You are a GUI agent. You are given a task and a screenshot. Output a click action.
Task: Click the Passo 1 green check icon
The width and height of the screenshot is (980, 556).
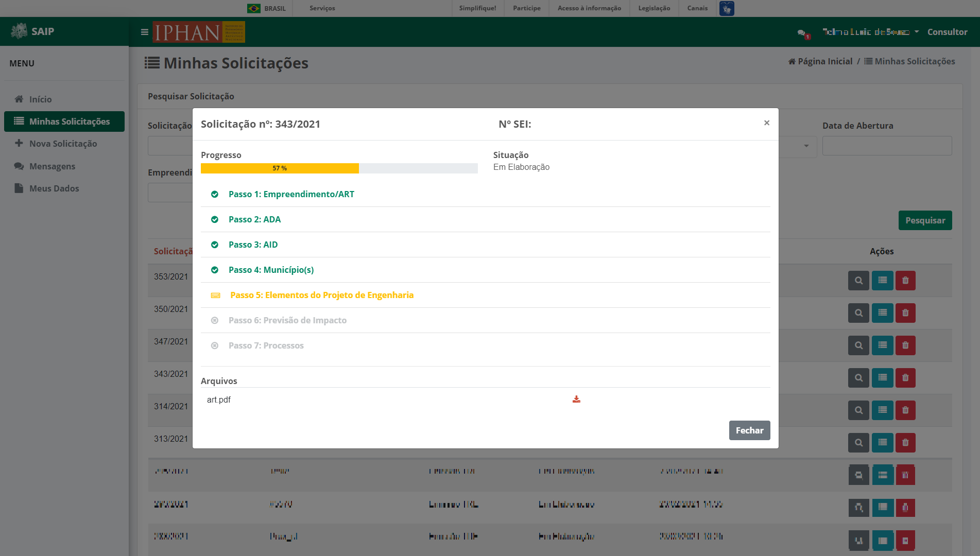(x=215, y=194)
